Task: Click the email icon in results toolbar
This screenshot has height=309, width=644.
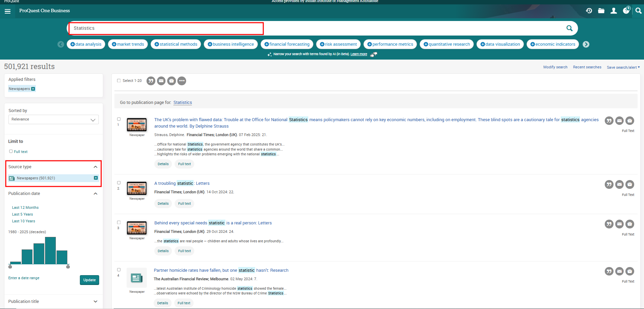Action: pos(161,81)
